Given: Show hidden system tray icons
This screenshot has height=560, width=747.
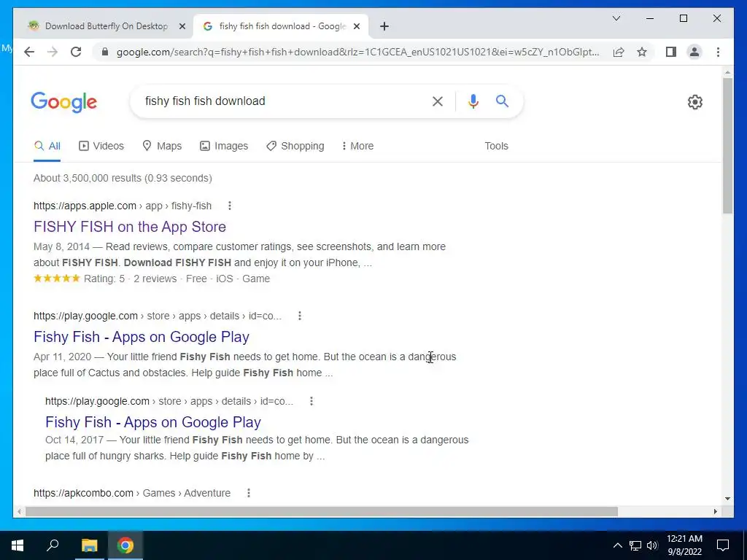Looking at the screenshot, I should click(617, 545).
